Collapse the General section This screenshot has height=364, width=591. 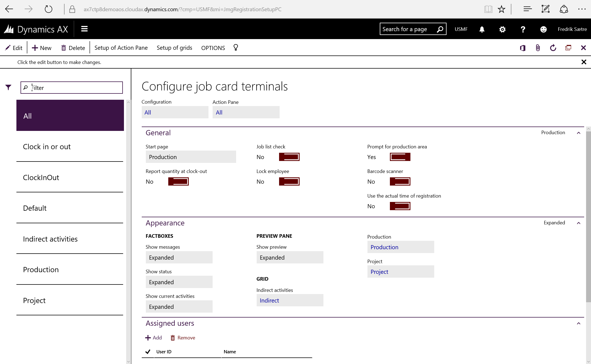[579, 133]
